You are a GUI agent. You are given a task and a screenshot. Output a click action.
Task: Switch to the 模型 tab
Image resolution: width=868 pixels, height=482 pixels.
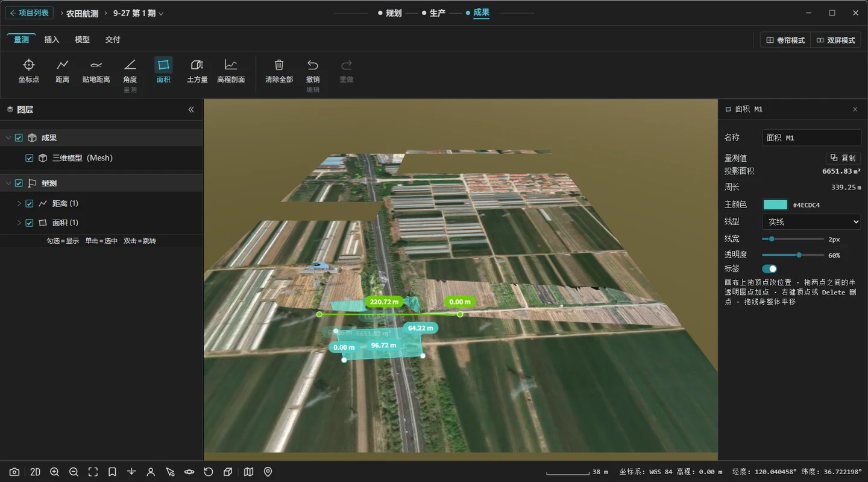[82, 39]
